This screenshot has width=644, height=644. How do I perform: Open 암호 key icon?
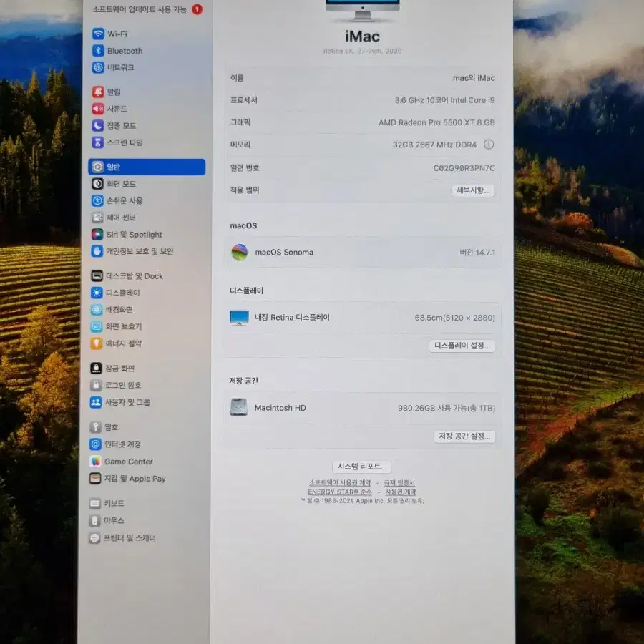[96, 426]
